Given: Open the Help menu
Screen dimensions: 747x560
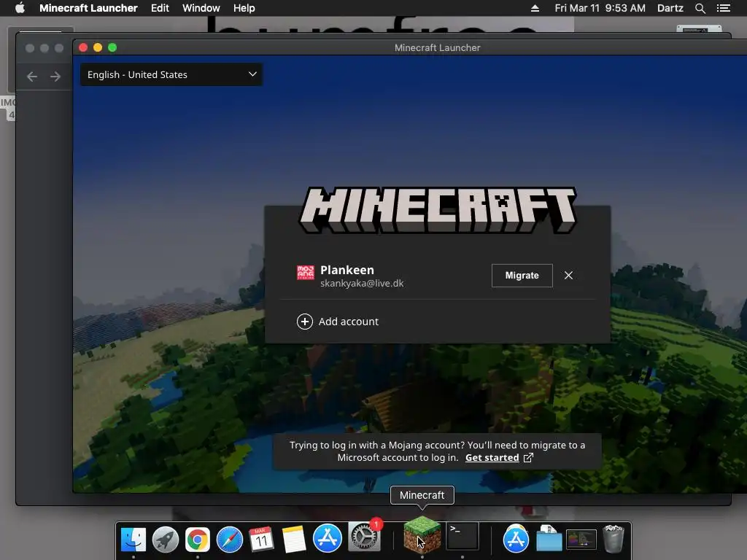Looking at the screenshot, I should click(244, 8).
